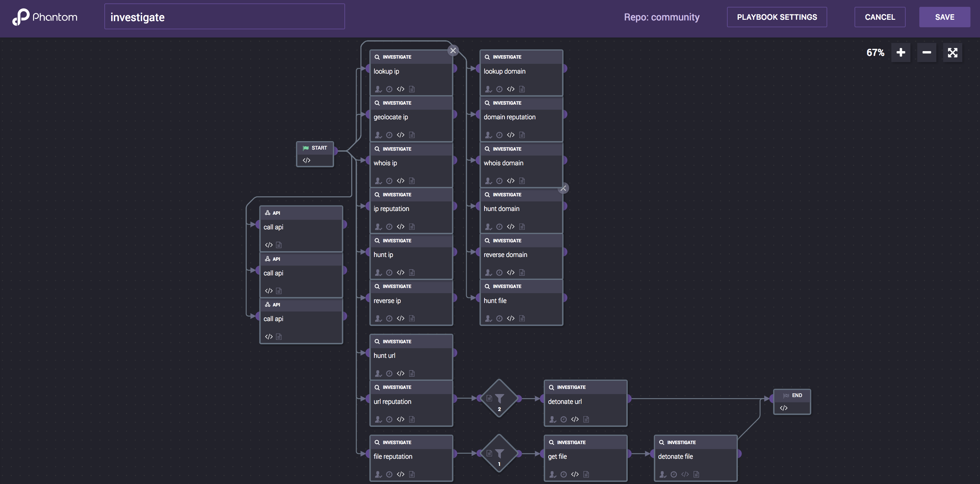The width and height of the screenshot is (980, 484).
Task: Open PLAYBOOK SETTINGS
Action: coord(776,17)
